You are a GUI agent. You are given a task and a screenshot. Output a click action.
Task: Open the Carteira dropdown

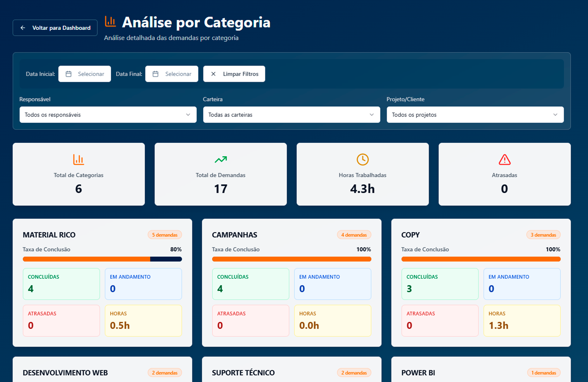tap(292, 115)
